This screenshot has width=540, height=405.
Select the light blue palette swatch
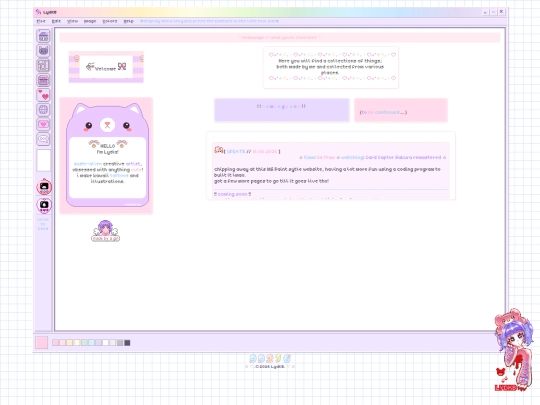[x=91, y=343]
